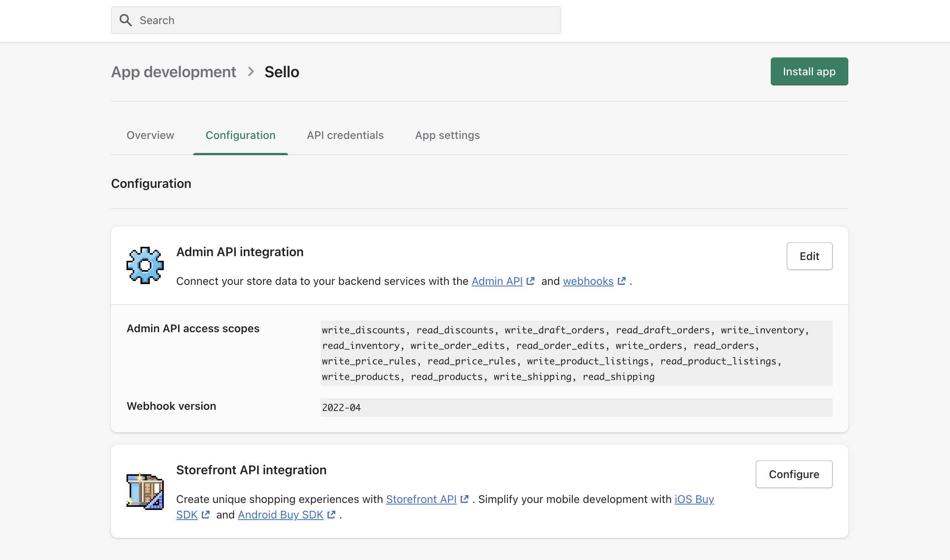This screenshot has height=560, width=950.
Task: Click external link icon after Storefront API
Action: (x=465, y=499)
